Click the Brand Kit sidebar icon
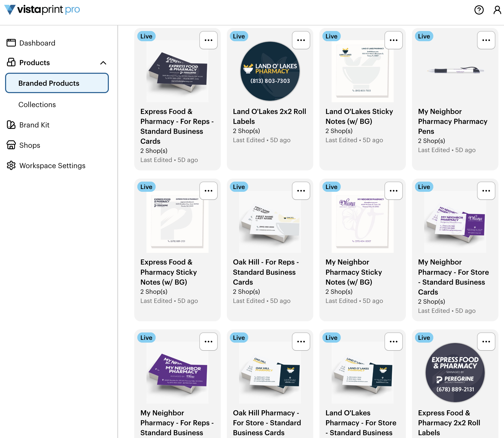Viewport: 504px width, 438px height. [11, 125]
